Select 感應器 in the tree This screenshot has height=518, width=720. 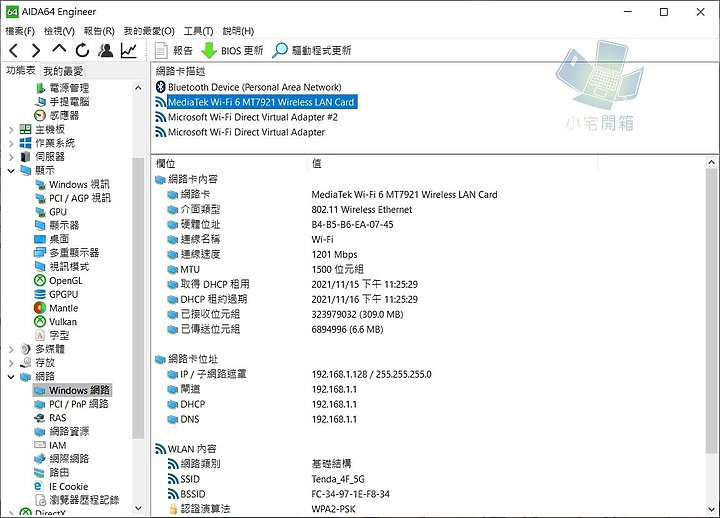tap(64, 115)
